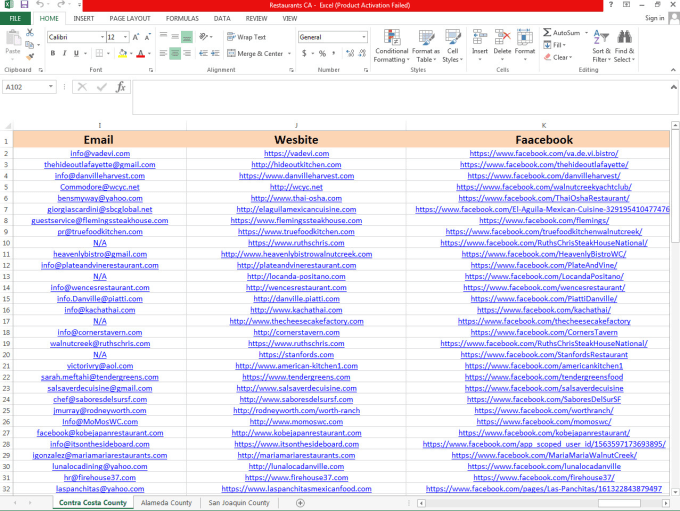
Task: Click Decrease Indent icon
Action: [x=203, y=53]
